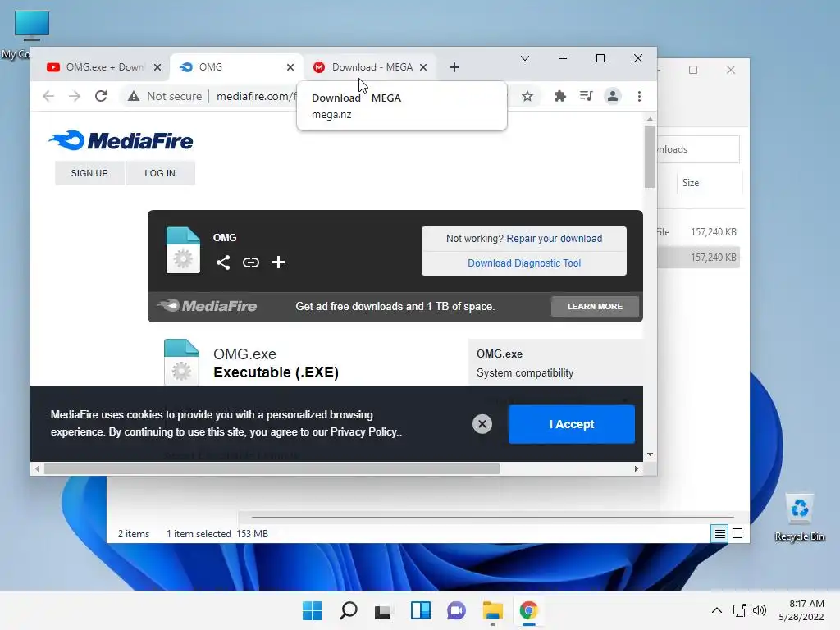The width and height of the screenshot is (840, 630).
Task: Switch File Explorer to details view
Action: coord(719,533)
